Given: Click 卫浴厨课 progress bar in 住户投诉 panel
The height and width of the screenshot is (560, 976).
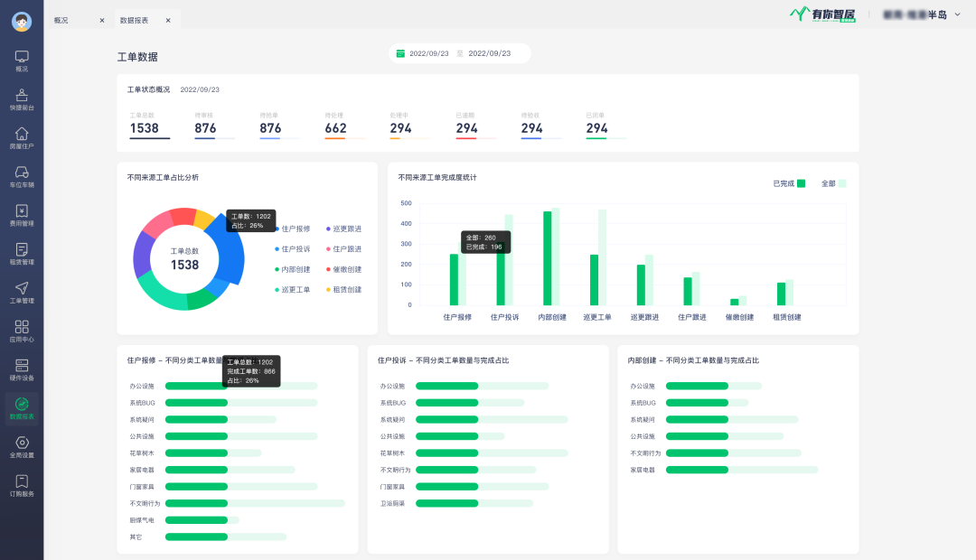Looking at the screenshot, I should [474, 503].
